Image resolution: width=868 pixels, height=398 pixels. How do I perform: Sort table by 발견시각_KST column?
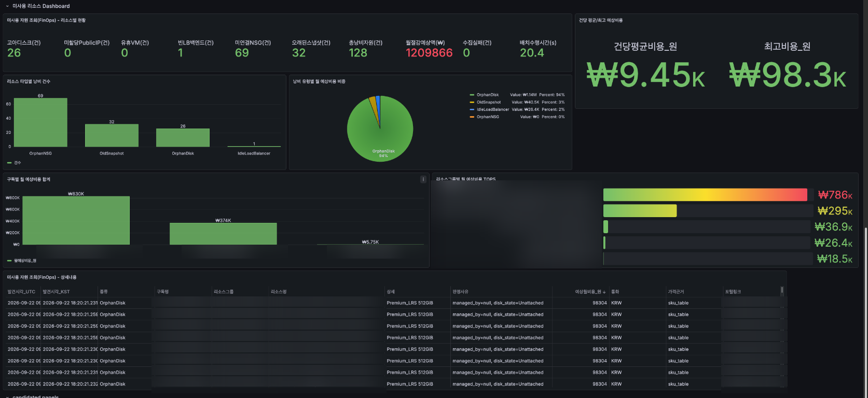(x=56, y=292)
